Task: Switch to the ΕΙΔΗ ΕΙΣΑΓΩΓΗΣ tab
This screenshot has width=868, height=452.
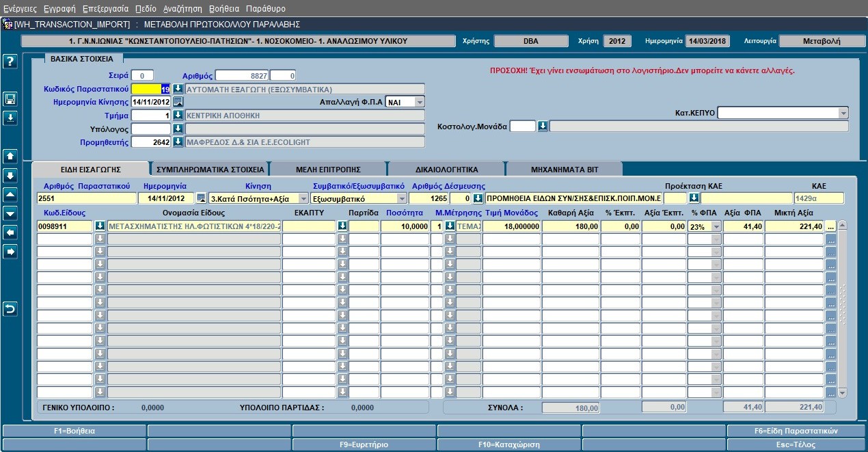Action: 90,169
